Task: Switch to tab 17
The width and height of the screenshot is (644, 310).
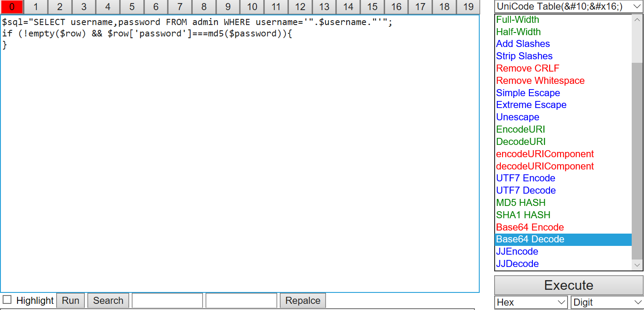Action: point(420,7)
